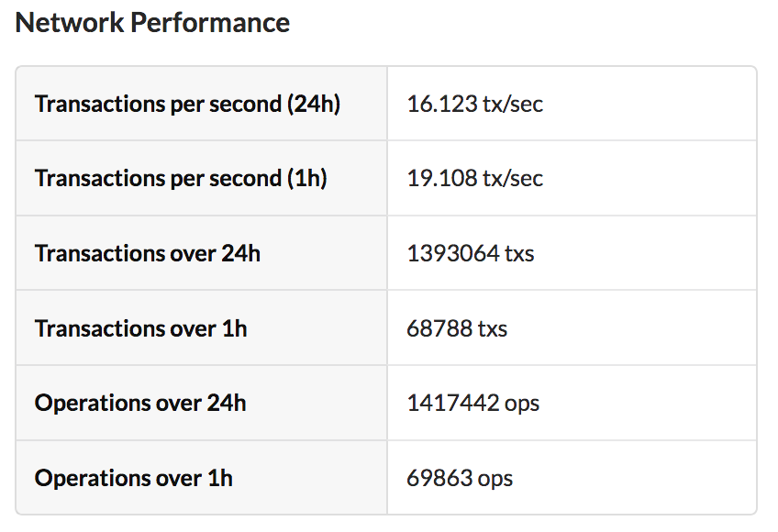Select the Operations over 1h label
The width and height of the screenshot is (778, 532).
[134, 478]
